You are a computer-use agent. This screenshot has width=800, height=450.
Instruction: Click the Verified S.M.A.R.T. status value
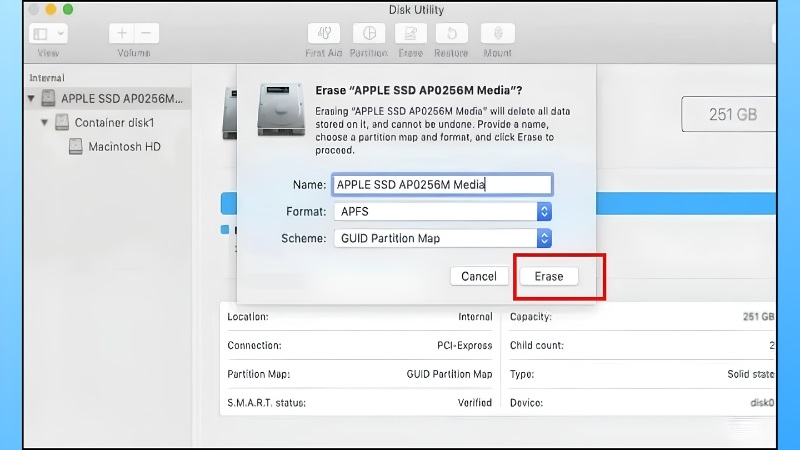point(474,403)
